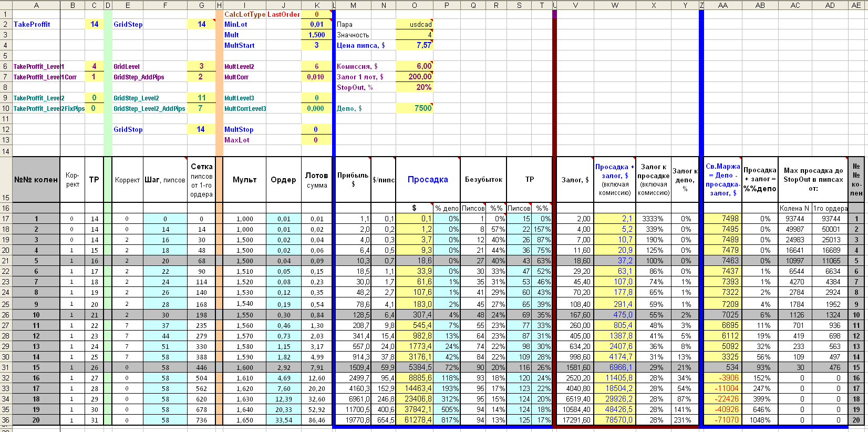Select column header W
The width and height of the screenshot is (868, 432).
[615, 5]
